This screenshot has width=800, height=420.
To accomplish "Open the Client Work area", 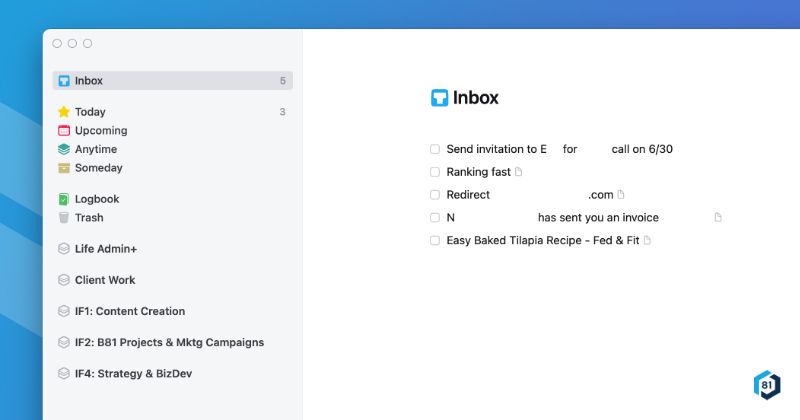I will [104, 280].
